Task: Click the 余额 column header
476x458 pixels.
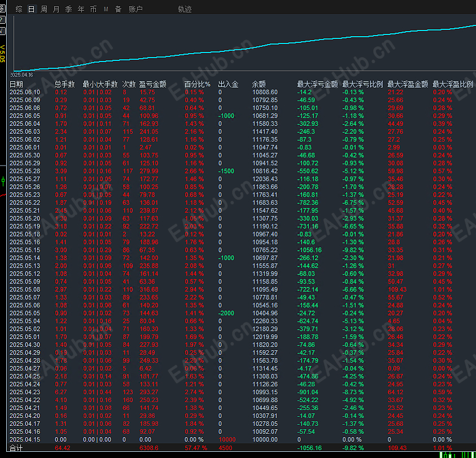Action: click(x=259, y=84)
